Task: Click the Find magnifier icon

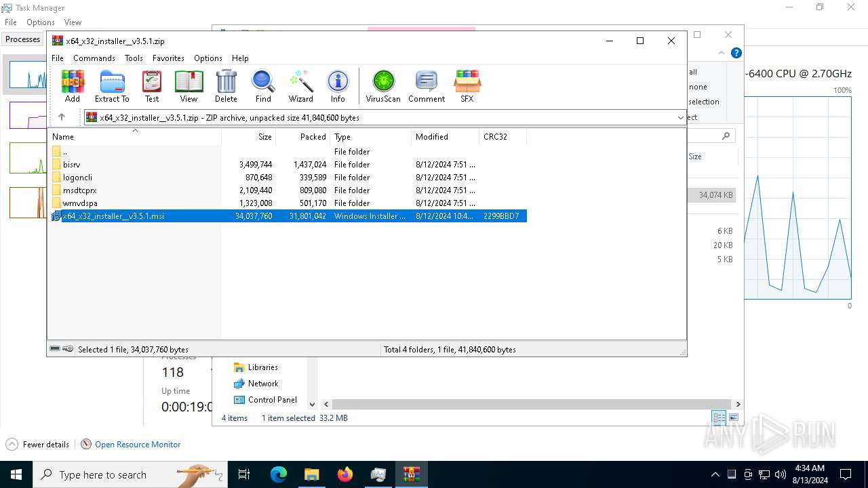Action: point(263,86)
